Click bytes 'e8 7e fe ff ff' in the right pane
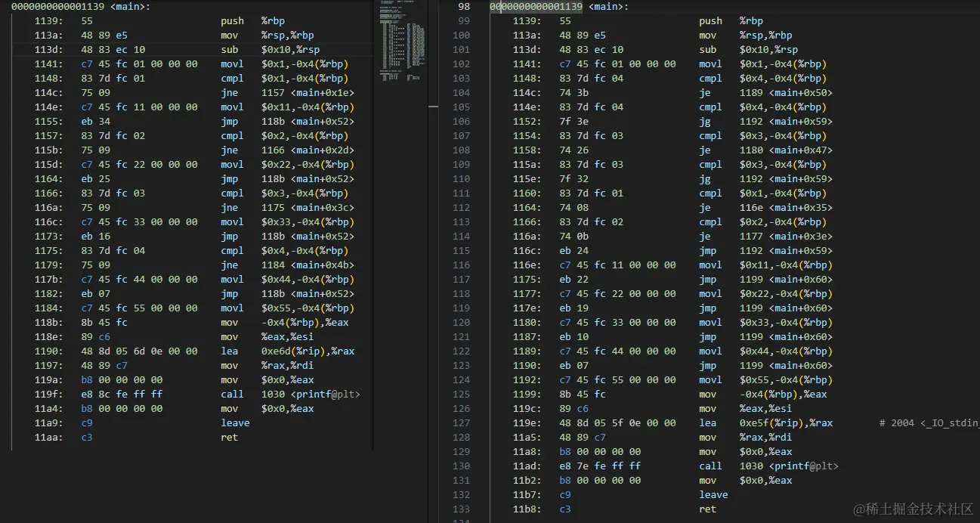Screen dimensions: 980x523 coord(600,466)
